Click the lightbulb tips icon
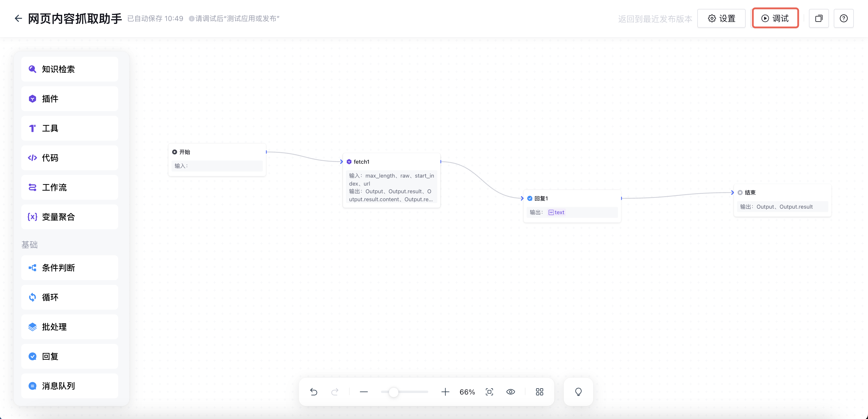Viewport: 868px width, 419px height. pos(578,392)
